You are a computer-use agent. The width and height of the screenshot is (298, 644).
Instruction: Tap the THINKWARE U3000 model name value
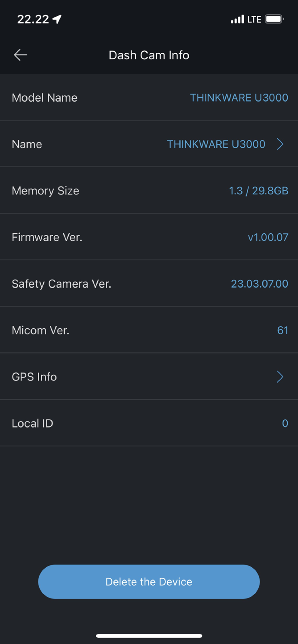click(x=239, y=97)
